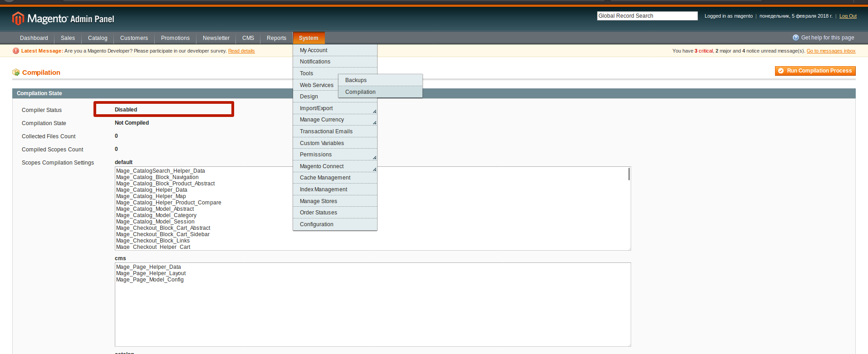Expand the Import/Export submenu arrow
868x354 pixels.
[x=374, y=111]
